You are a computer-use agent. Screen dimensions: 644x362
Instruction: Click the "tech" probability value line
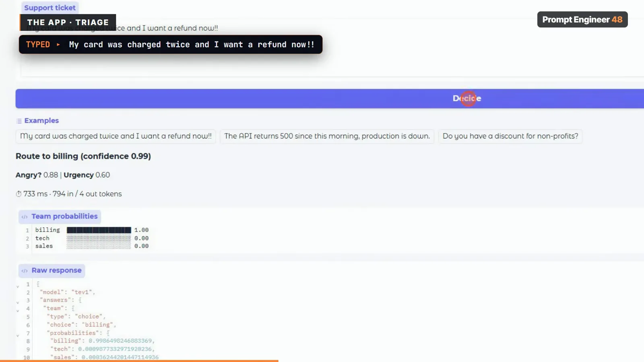pyautogui.click(x=103, y=349)
